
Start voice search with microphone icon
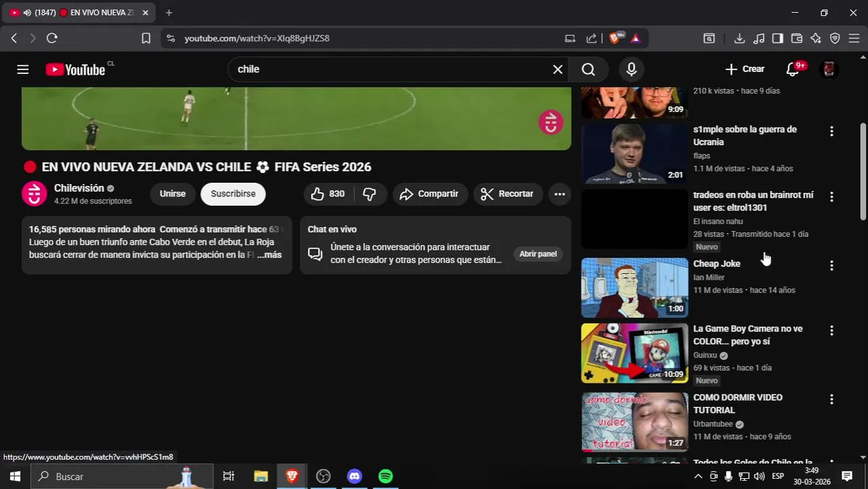(x=632, y=69)
